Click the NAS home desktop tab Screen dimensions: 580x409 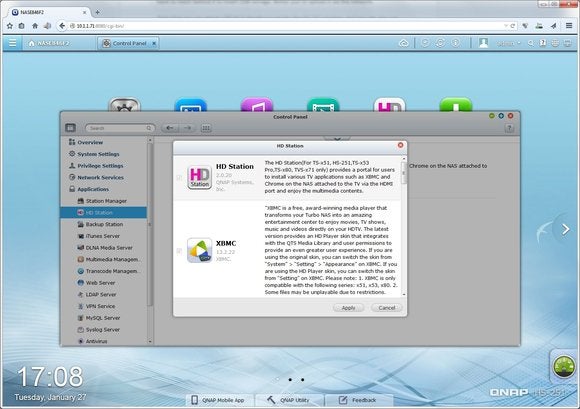[x=49, y=43]
